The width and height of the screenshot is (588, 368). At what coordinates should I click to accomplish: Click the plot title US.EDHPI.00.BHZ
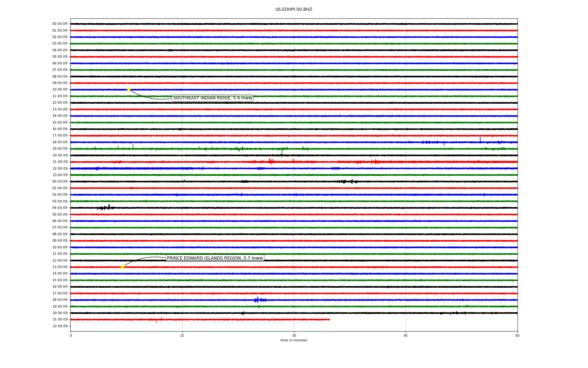click(x=293, y=10)
